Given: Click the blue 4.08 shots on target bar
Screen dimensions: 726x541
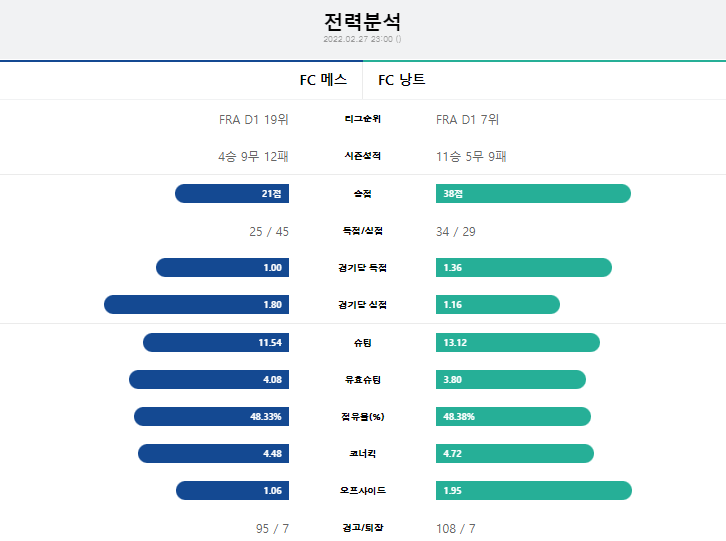Looking at the screenshot, I should click(209, 380).
